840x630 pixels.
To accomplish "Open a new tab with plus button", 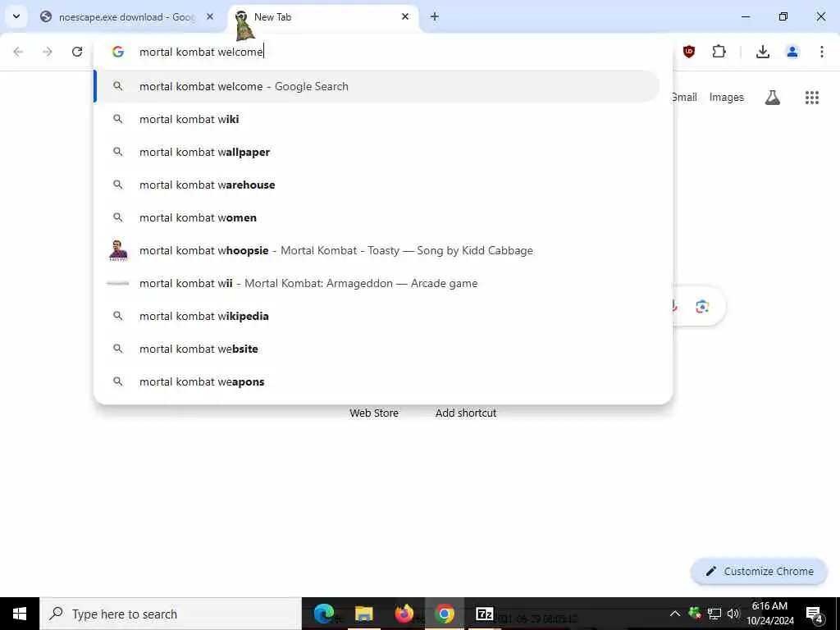I will coord(435,17).
